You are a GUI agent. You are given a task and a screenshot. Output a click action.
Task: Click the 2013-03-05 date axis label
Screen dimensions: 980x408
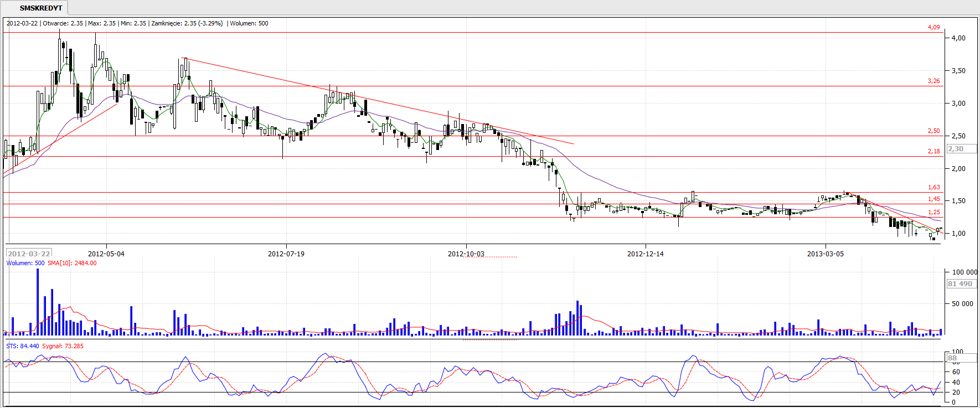point(826,254)
